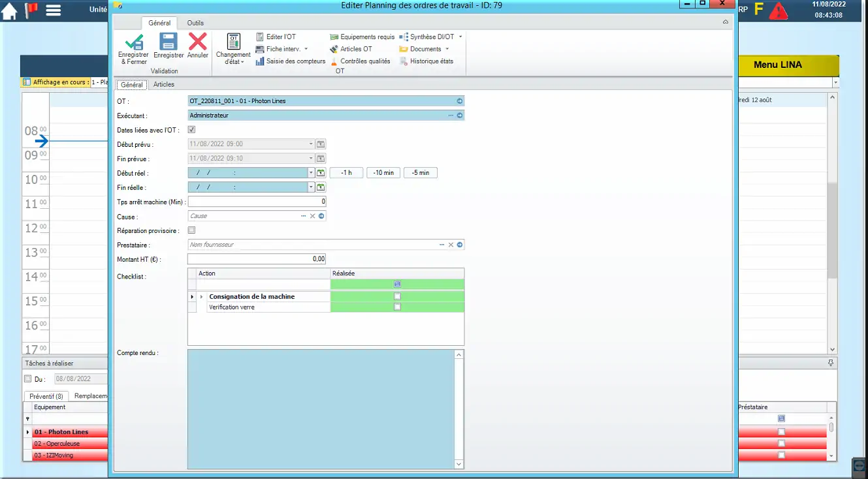Open Prestataire record blue arrow icon
This screenshot has height=479, width=868.
pos(460,245)
